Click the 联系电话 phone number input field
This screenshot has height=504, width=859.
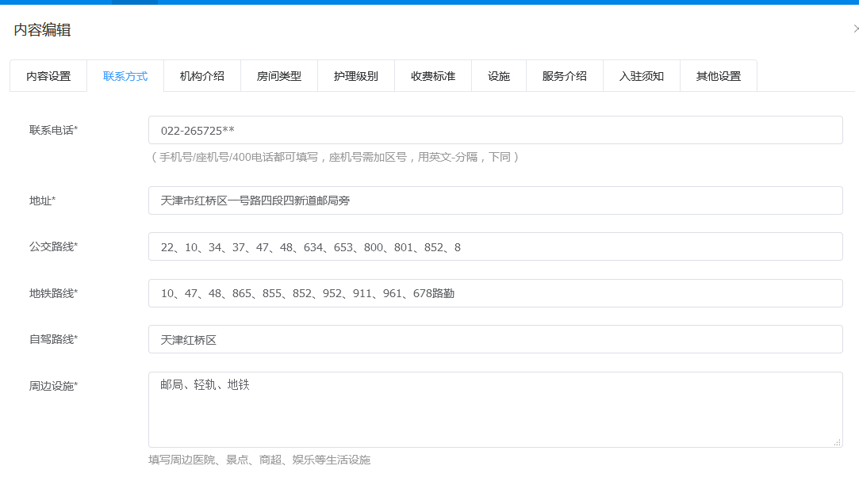pyautogui.click(x=496, y=129)
